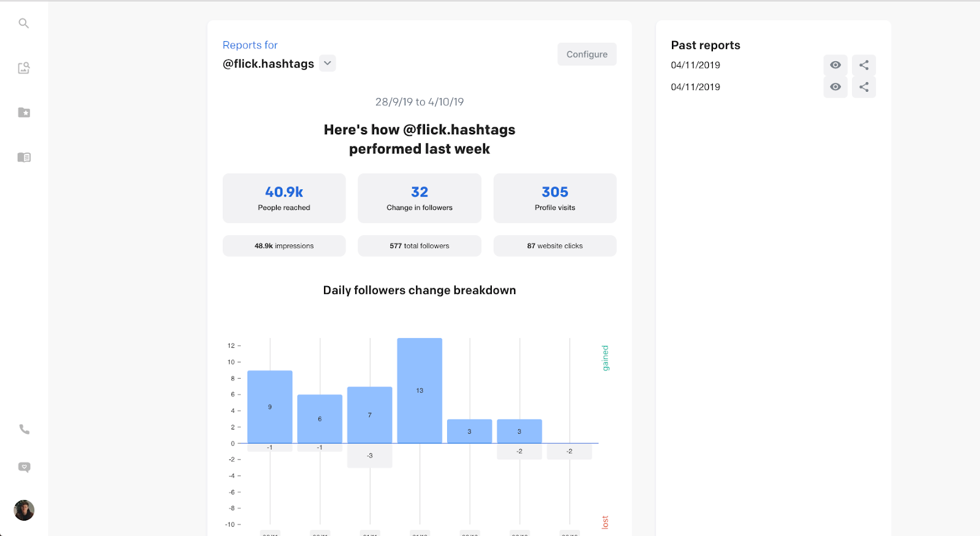Click the chart bar labeled 13

coord(420,390)
